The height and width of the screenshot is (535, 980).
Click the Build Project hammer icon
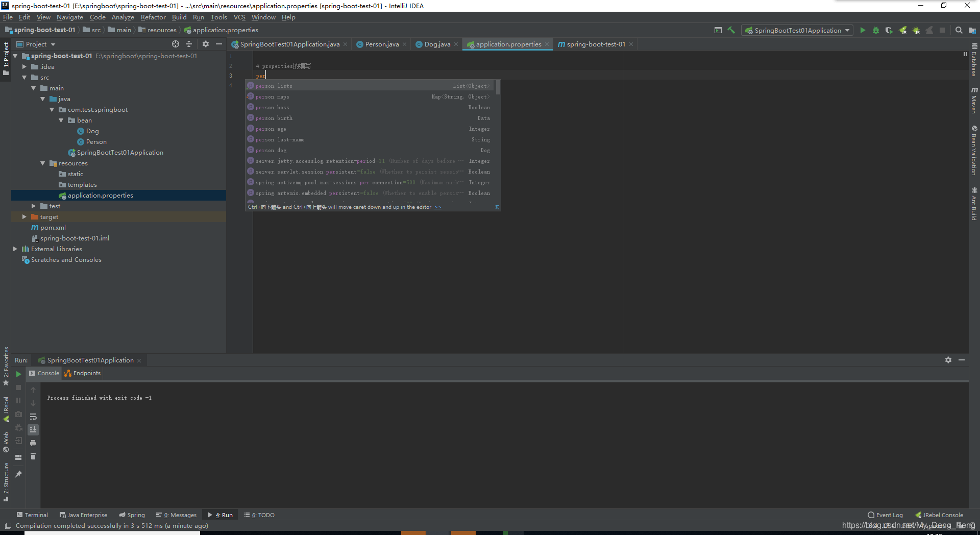(731, 30)
